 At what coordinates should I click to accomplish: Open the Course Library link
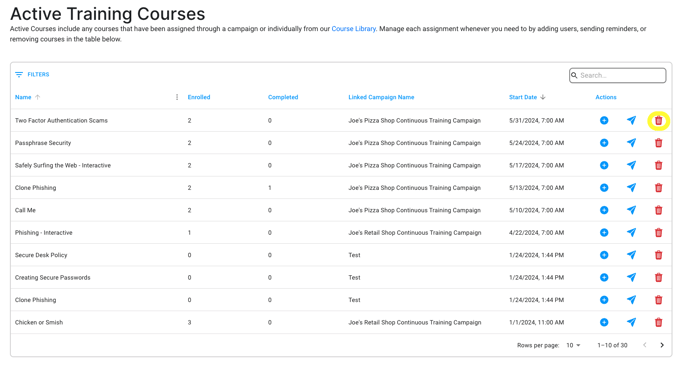click(353, 29)
